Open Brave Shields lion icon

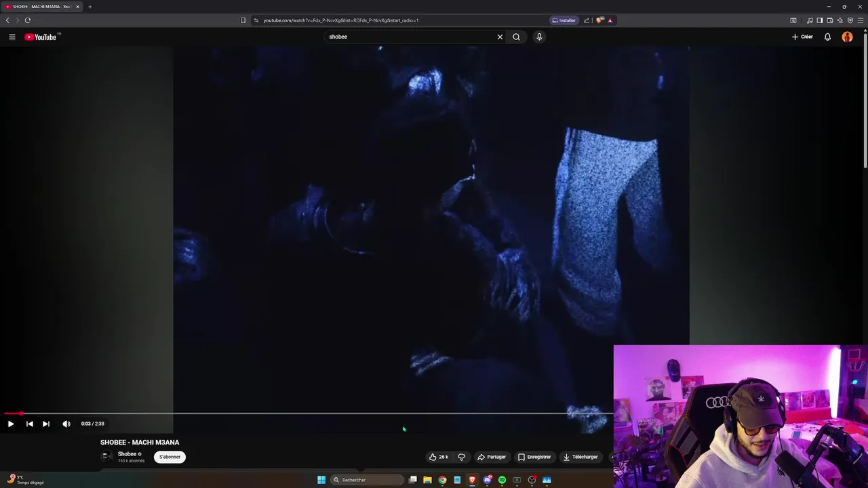[x=599, y=20]
